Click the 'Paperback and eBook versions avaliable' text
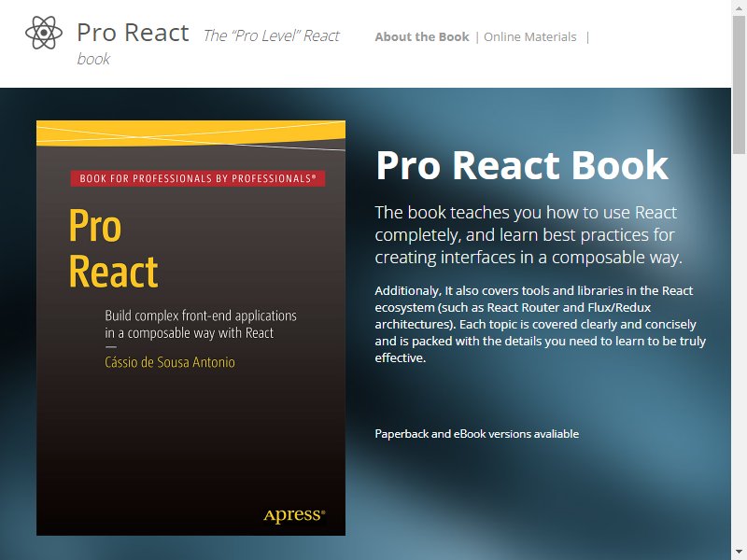 coord(477,434)
